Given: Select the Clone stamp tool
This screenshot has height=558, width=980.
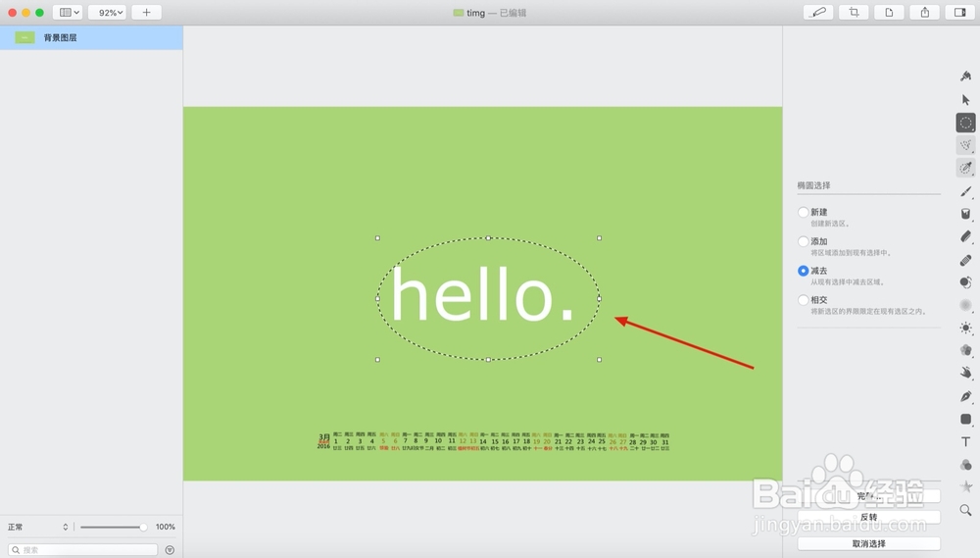Looking at the screenshot, I should point(965,282).
